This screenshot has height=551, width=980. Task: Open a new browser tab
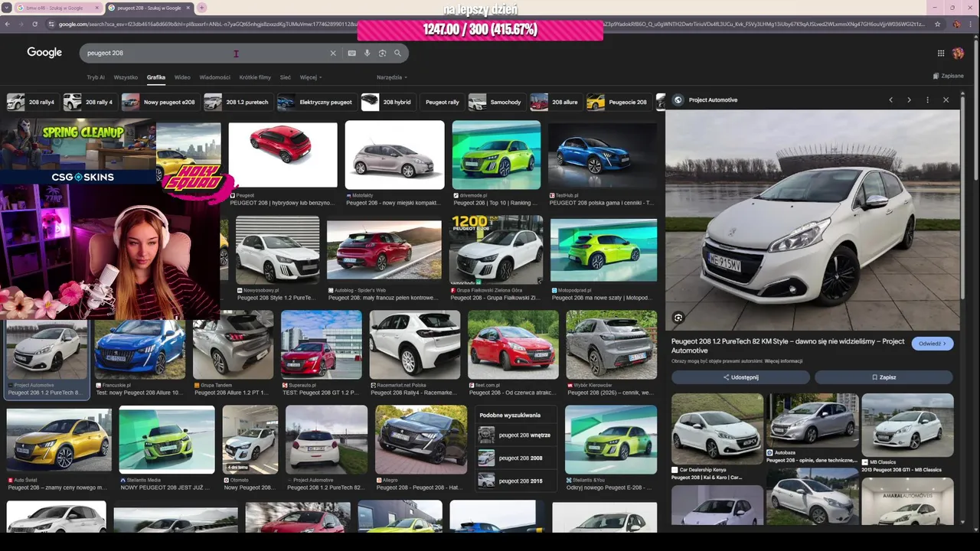click(x=201, y=8)
